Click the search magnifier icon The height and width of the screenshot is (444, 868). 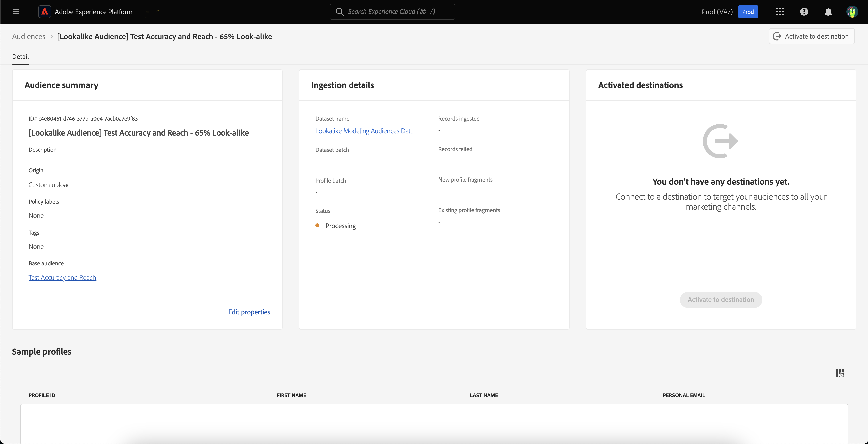[x=339, y=12]
